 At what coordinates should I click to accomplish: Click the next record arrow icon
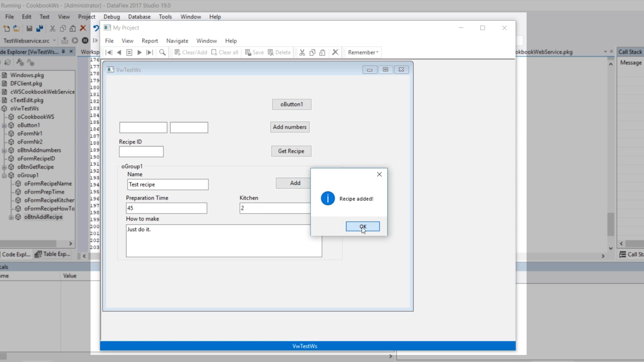(x=140, y=52)
